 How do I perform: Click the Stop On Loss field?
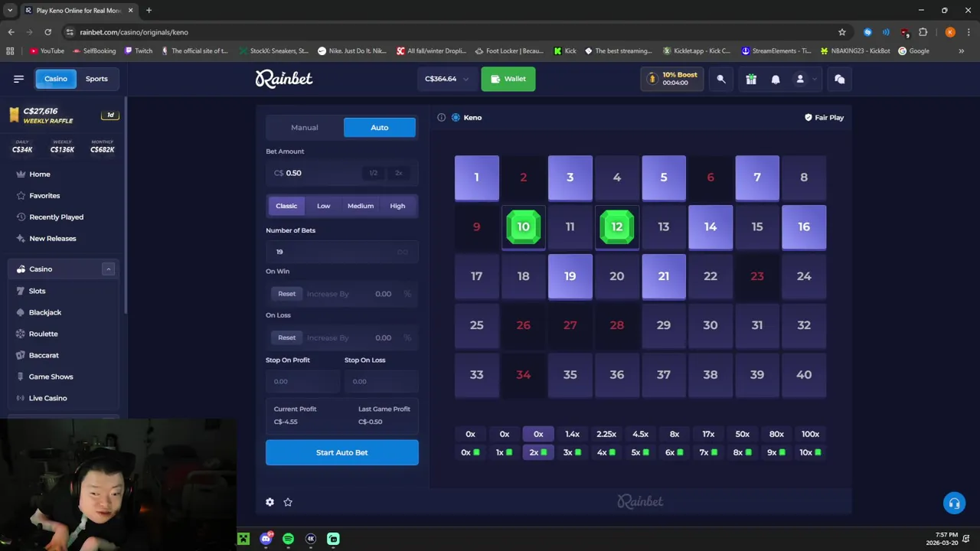(381, 381)
